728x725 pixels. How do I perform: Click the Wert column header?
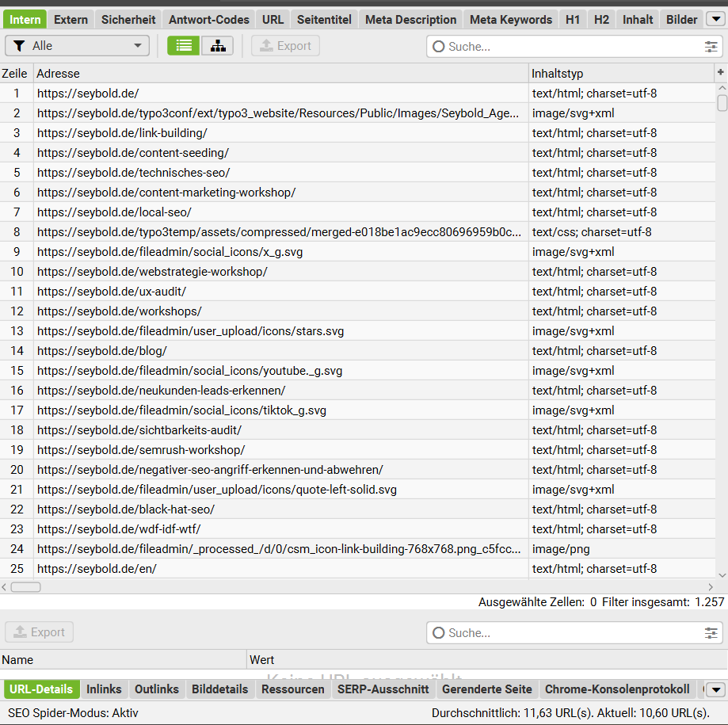pos(487,659)
